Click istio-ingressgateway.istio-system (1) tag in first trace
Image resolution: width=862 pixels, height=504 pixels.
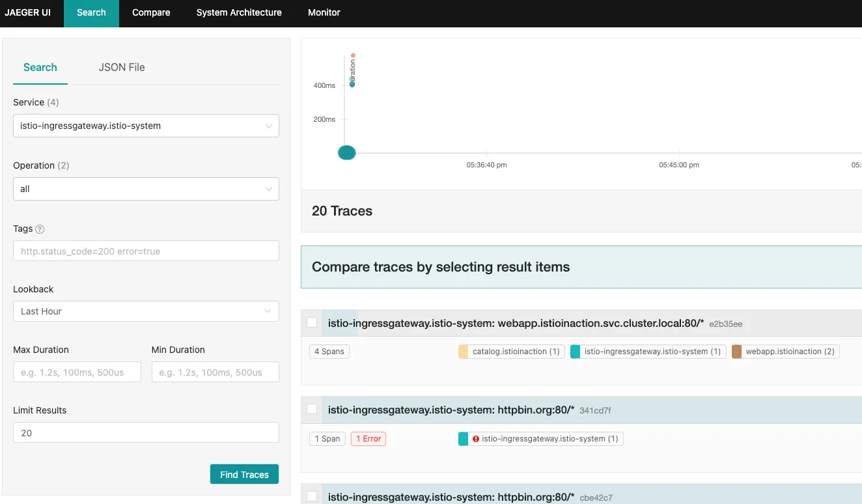pos(648,352)
